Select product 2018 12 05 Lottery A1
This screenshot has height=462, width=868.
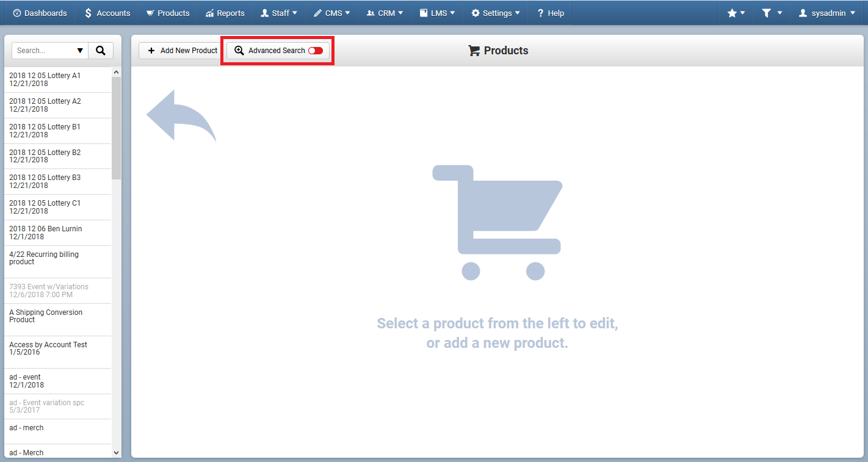(58, 79)
